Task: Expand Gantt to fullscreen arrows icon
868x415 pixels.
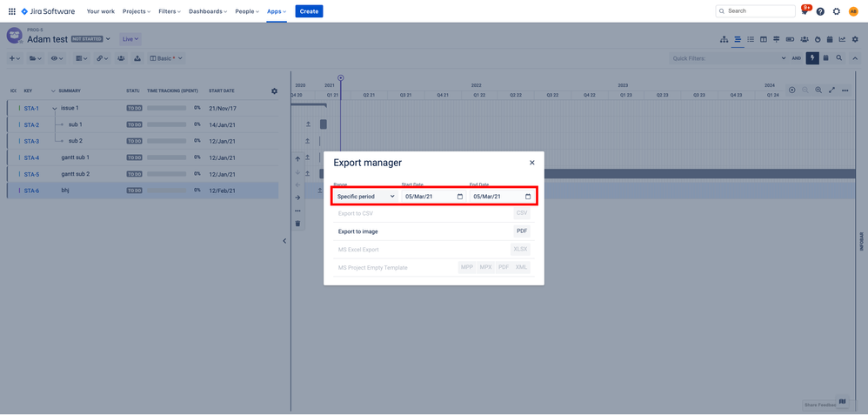Action: (831, 90)
